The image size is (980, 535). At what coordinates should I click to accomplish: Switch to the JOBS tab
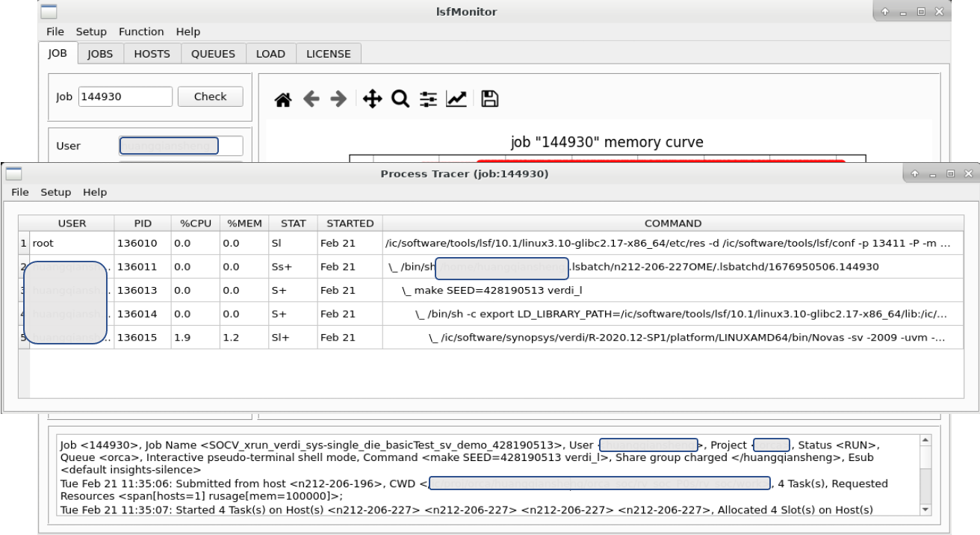[99, 53]
